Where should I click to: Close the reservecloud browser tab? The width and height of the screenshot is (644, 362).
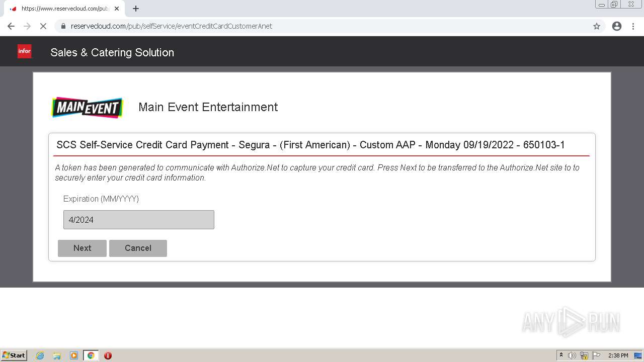tap(117, 9)
